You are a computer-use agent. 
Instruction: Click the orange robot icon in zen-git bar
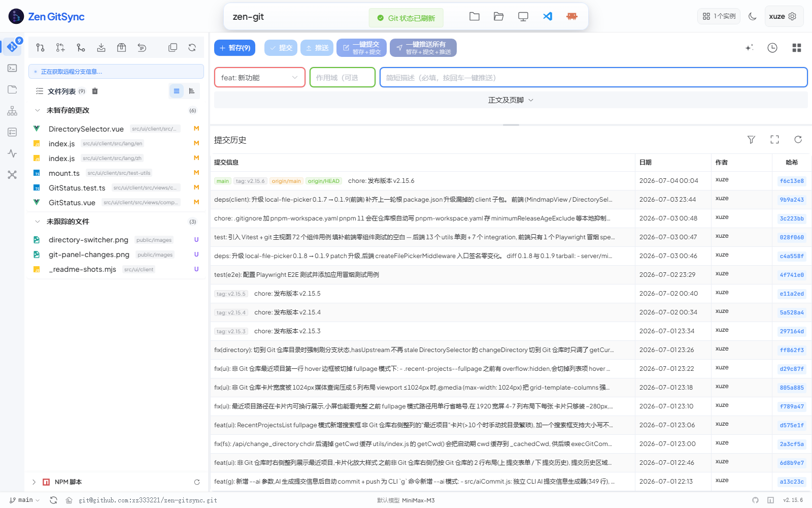572,16
